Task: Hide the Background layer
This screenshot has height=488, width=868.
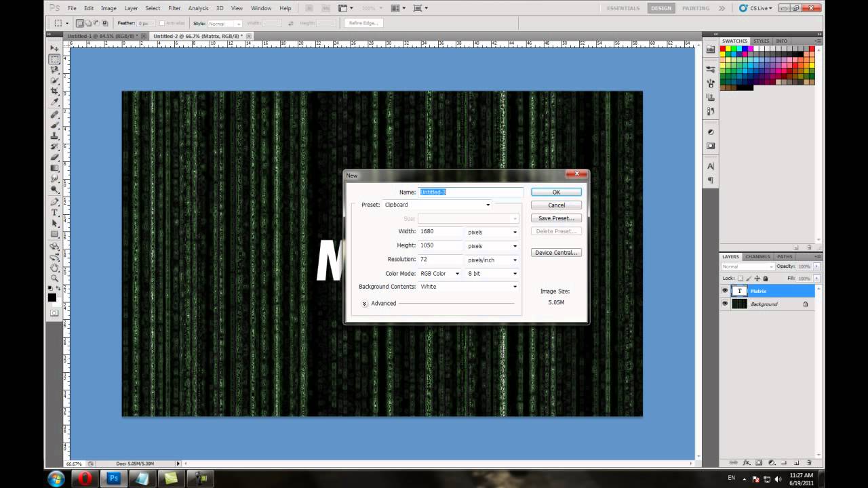Action: (725, 304)
